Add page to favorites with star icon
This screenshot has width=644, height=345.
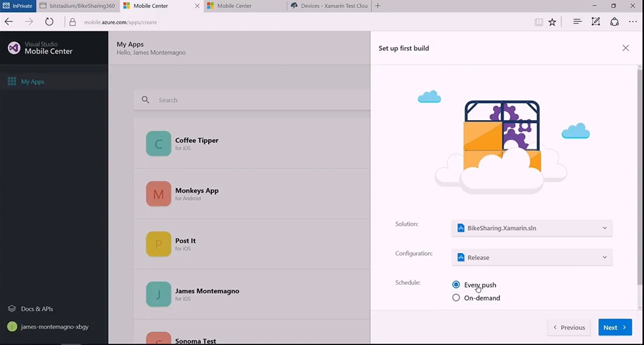(x=552, y=22)
